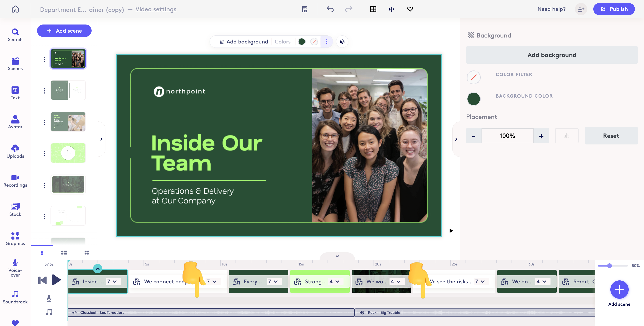The image size is (644, 326).
Task: Click the background color swatch
Action: click(473, 99)
